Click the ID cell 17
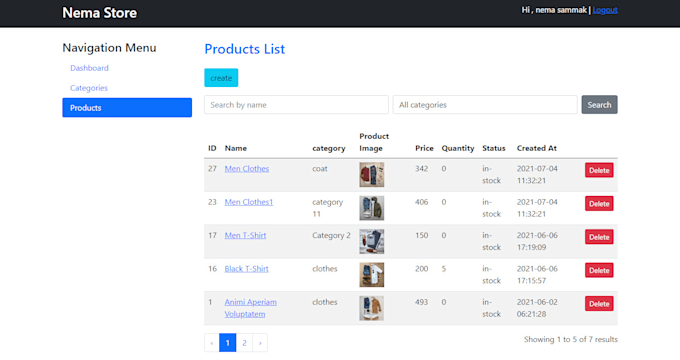Screen dimensions: 680x360 tap(212, 236)
